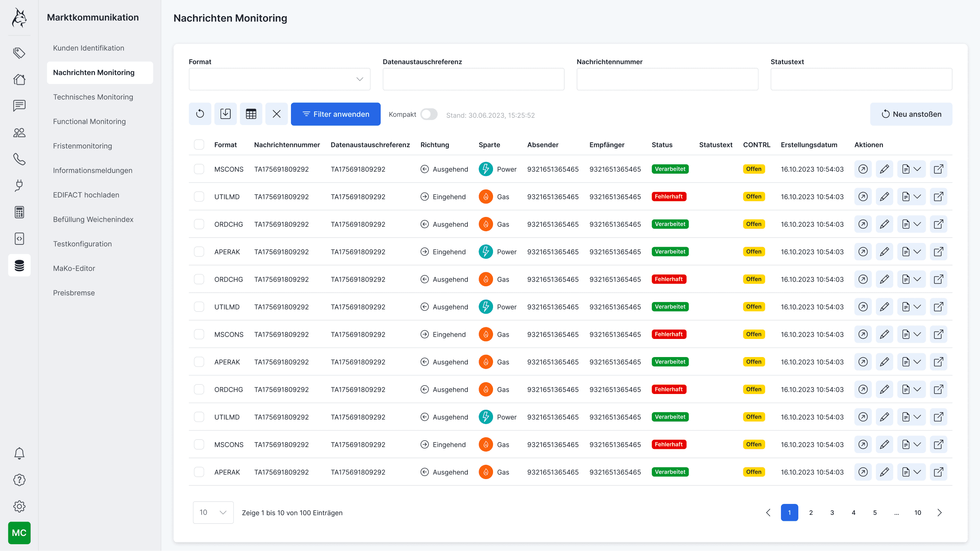980x551 pixels.
Task: Toggle the Kompakt switch
Action: pyautogui.click(x=429, y=114)
